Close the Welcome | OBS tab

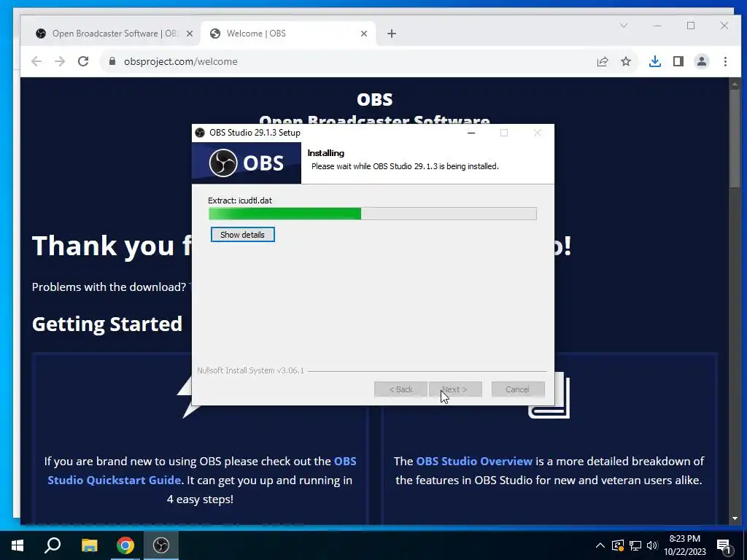pyautogui.click(x=364, y=34)
